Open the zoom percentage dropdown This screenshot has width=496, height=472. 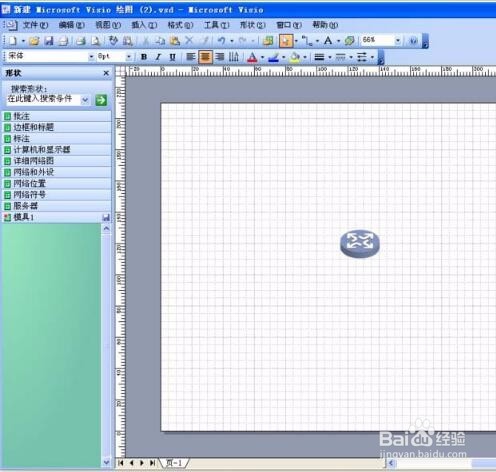click(397, 41)
